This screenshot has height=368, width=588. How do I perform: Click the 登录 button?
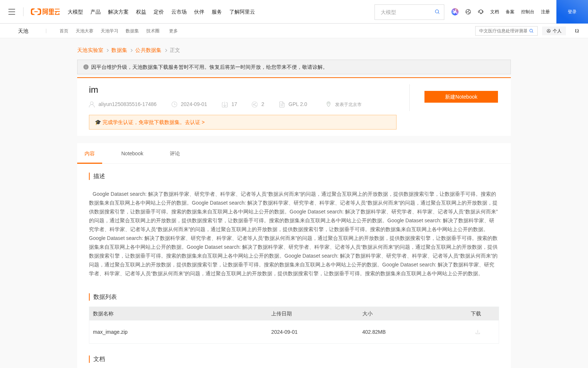click(x=572, y=12)
